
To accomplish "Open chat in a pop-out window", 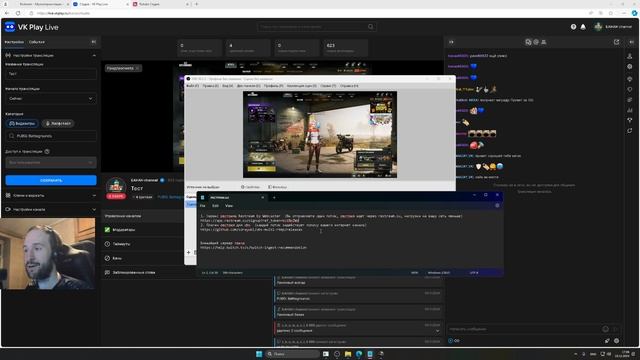I will (x=616, y=42).
